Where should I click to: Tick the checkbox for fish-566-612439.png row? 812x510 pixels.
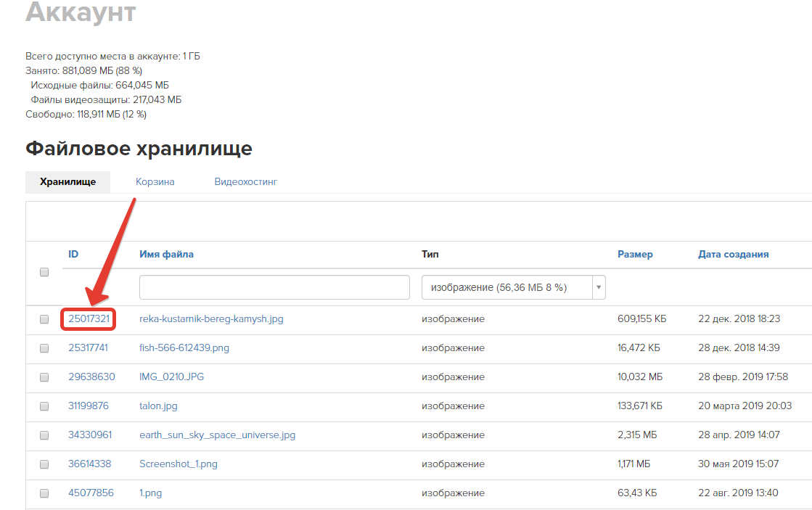click(44, 348)
